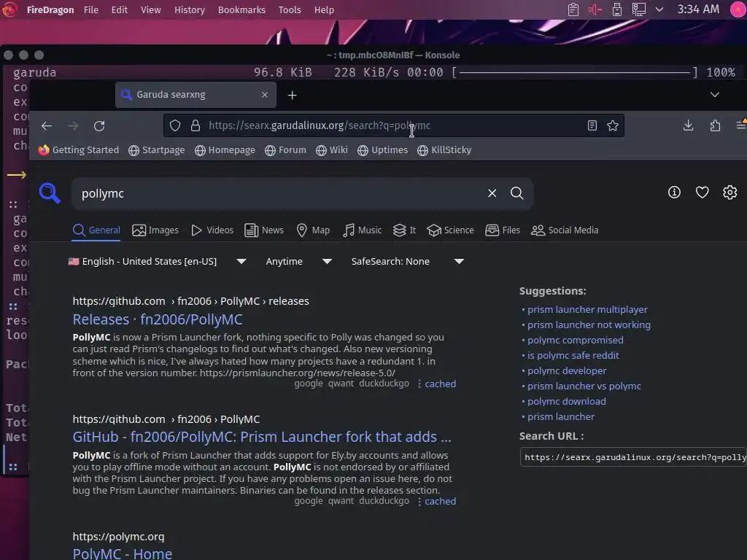Open the shield tracking protection icon
The image size is (747, 560).
point(175,125)
